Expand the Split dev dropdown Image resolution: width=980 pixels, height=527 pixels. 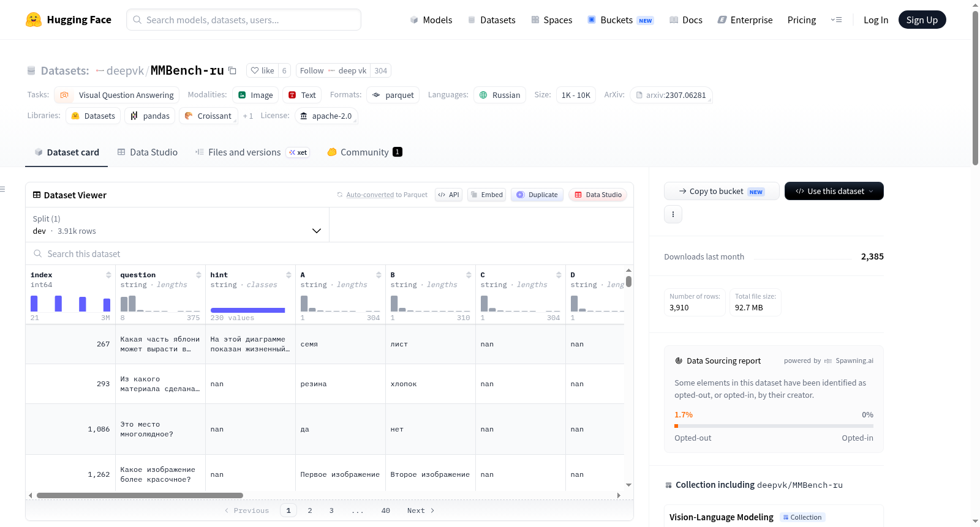pos(177,225)
